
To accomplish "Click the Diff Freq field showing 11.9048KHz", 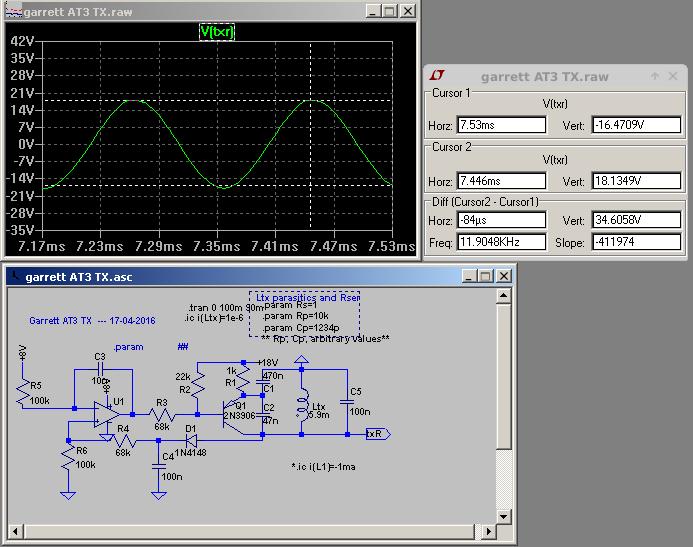I will click(x=501, y=242).
